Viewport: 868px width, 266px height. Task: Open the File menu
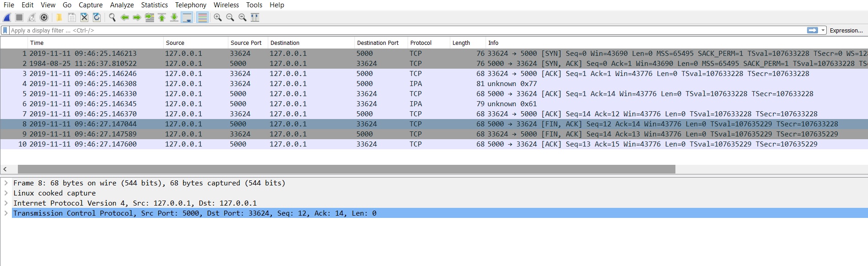(9, 5)
